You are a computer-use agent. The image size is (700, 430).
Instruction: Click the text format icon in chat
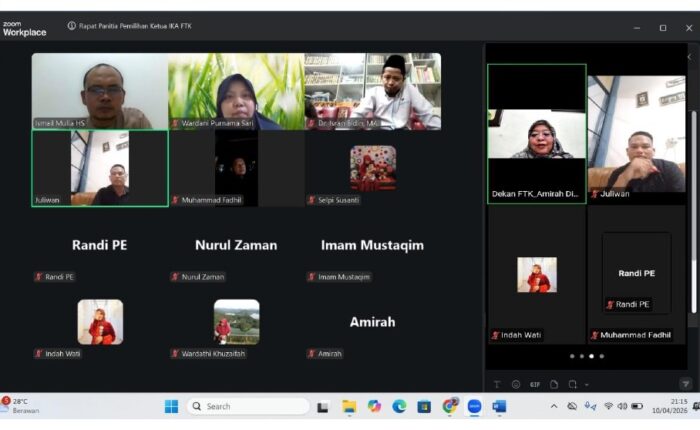497,384
